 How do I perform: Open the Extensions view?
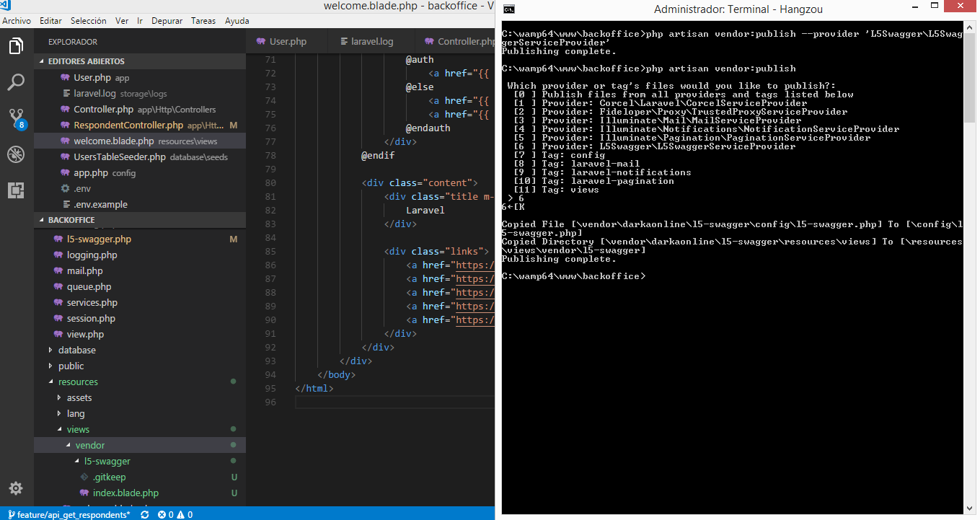(16, 190)
